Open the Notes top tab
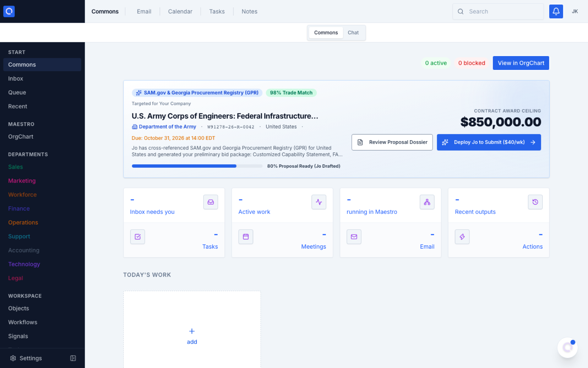This screenshot has height=368, width=588. (x=249, y=11)
